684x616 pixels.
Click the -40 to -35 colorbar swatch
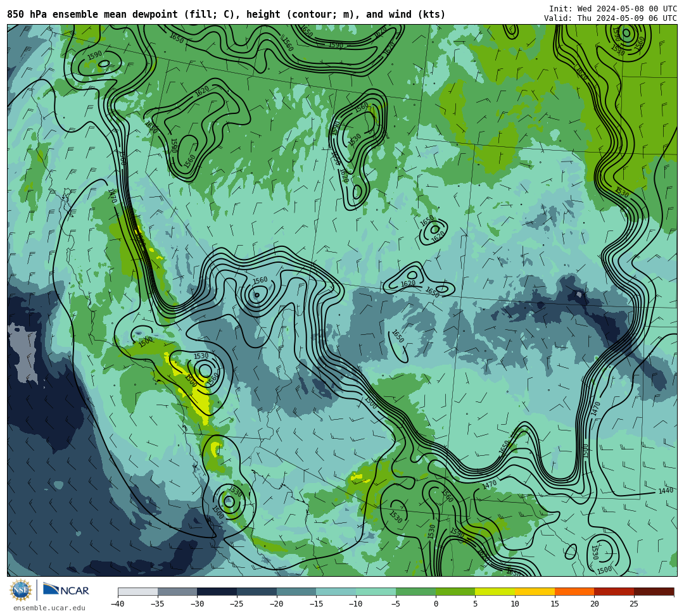pos(138,591)
